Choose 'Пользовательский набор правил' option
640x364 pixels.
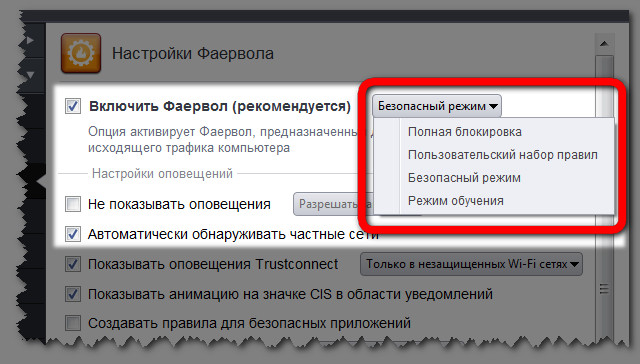tap(502, 155)
